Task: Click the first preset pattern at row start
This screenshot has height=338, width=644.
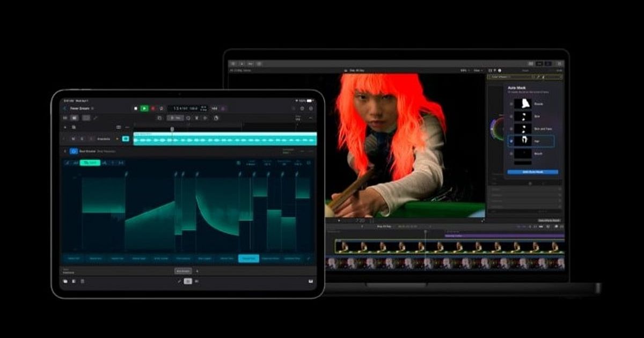Action: click(74, 258)
